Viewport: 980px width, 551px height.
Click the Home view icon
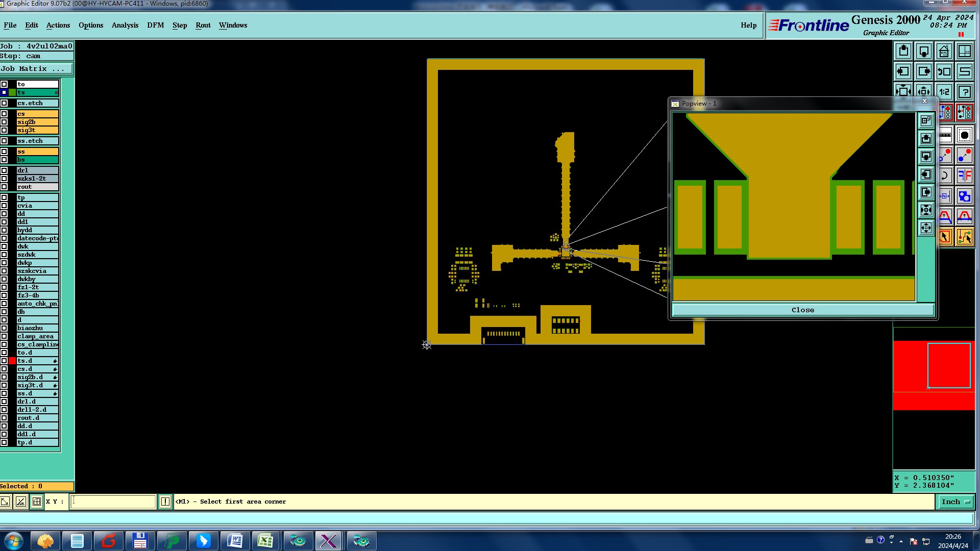click(x=944, y=51)
